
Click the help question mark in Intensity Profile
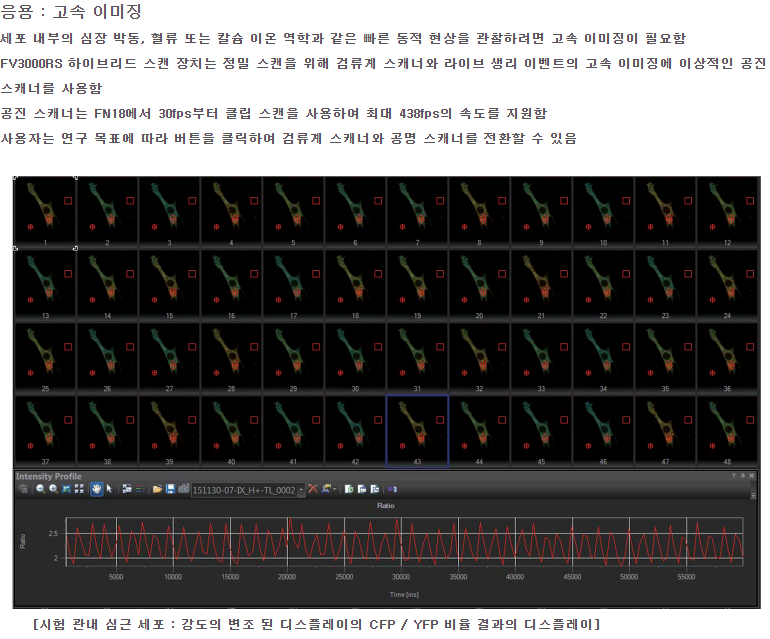click(733, 476)
